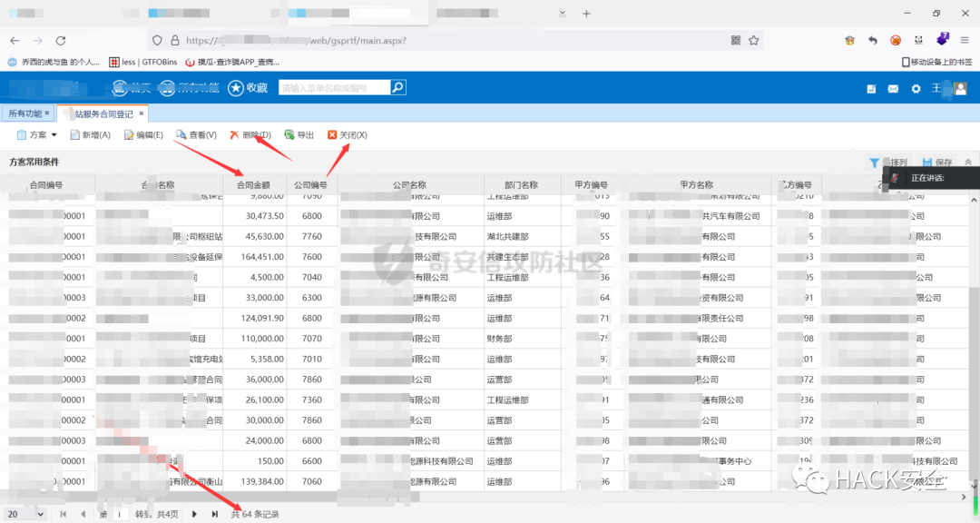Open a new browser tab
This screenshot has width=980, height=523.
click(x=586, y=13)
